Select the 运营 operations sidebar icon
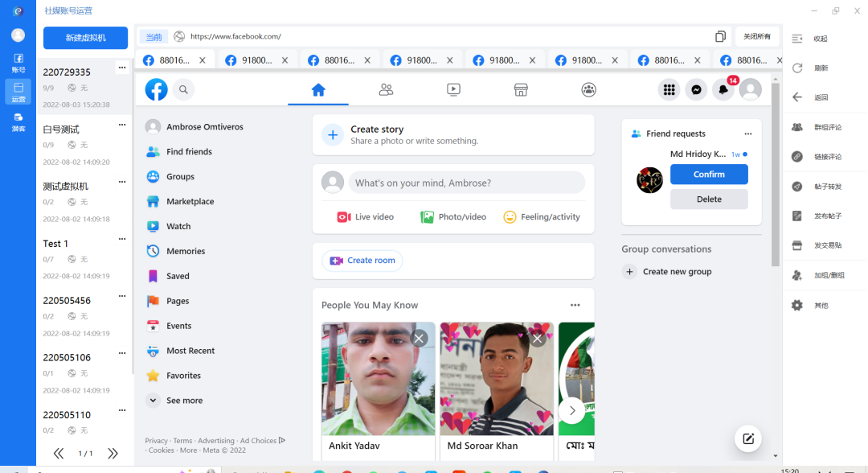The image size is (868, 473). pos(18,92)
